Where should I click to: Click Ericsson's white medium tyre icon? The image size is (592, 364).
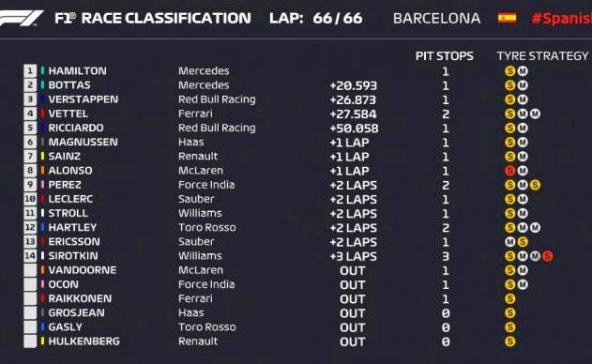(x=510, y=242)
